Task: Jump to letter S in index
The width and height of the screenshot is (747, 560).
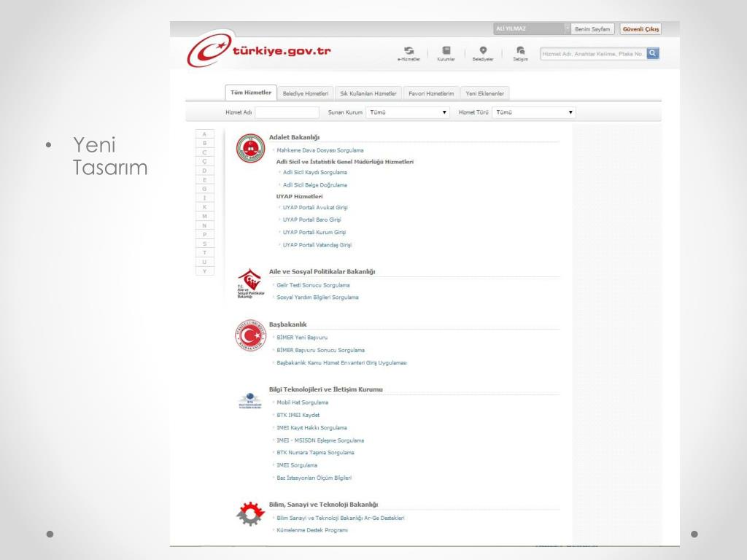Action: coord(205,244)
